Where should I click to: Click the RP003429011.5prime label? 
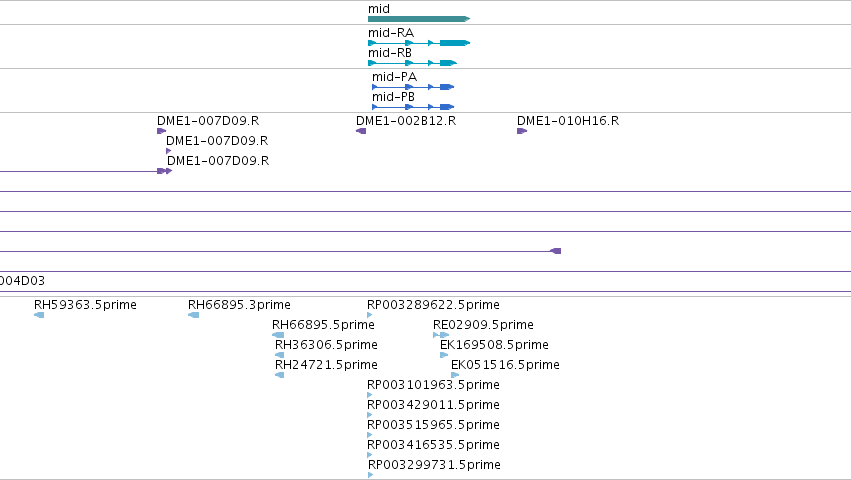[433, 405]
